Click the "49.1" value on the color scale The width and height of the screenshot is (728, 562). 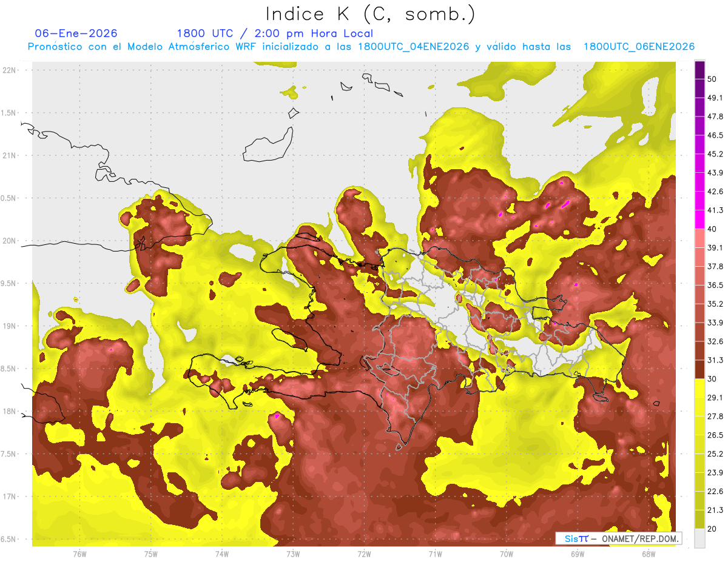click(x=715, y=98)
